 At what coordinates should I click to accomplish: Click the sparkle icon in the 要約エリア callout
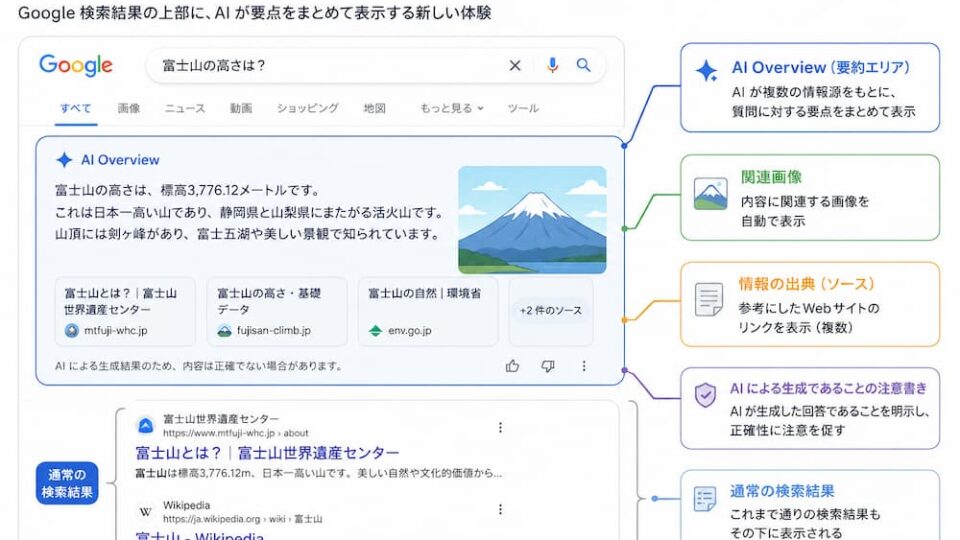[x=707, y=71]
